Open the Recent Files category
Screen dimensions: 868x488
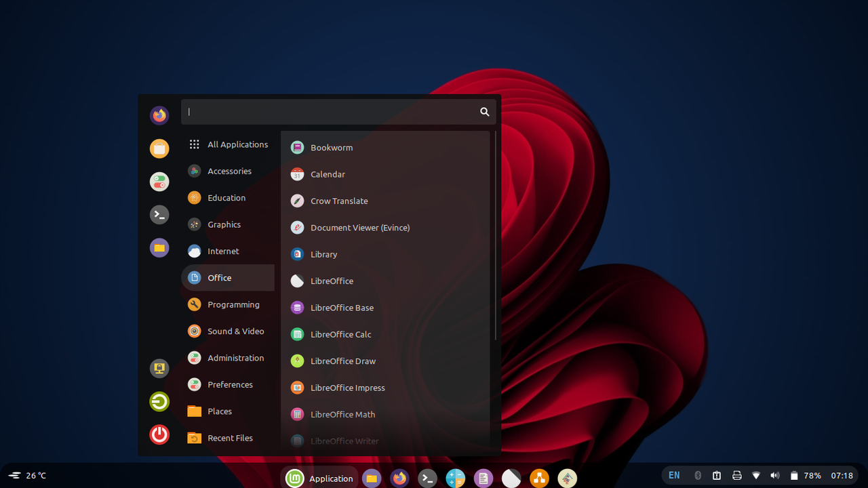click(228, 438)
